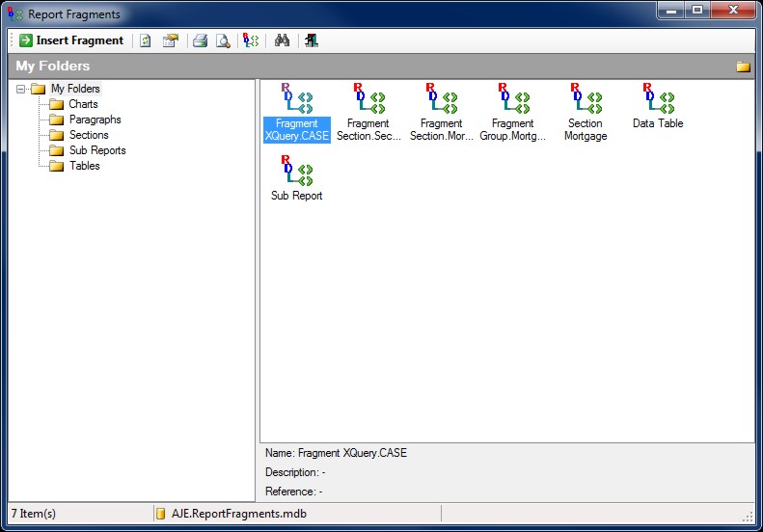Click the binoculars find icon
Screen dimensions: 763x532
point(283,40)
